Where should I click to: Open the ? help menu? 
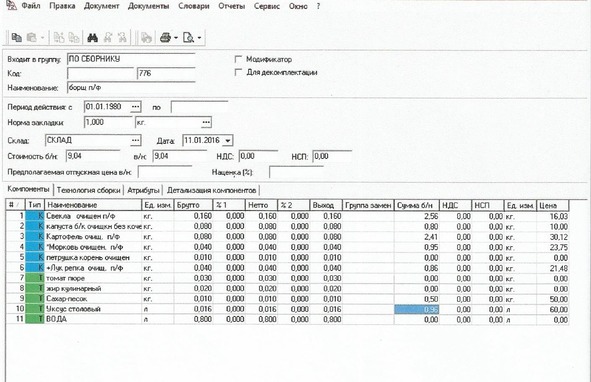(x=318, y=6)
